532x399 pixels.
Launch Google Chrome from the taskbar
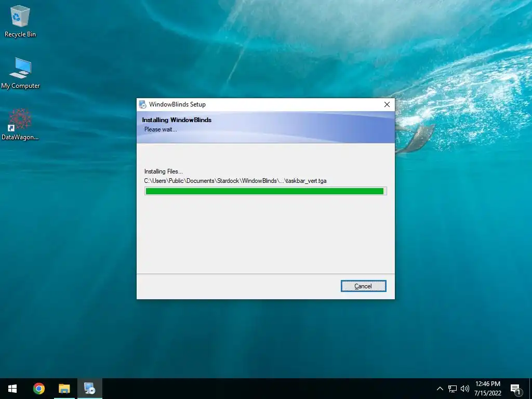pyautogui.click(x=38, y=389)
